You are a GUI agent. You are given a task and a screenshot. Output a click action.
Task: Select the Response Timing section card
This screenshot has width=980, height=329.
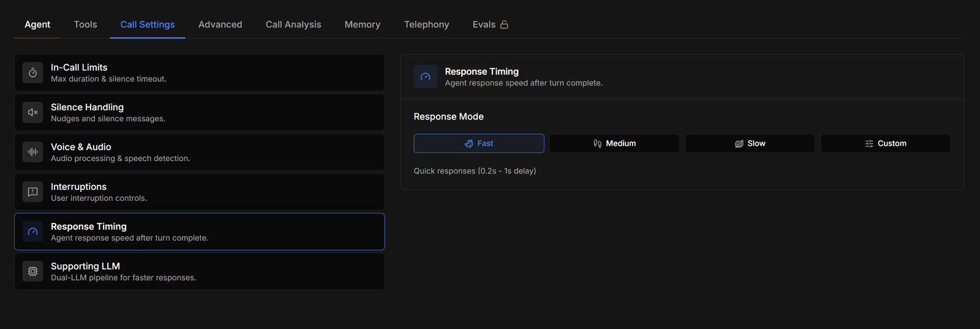(200, 232)
